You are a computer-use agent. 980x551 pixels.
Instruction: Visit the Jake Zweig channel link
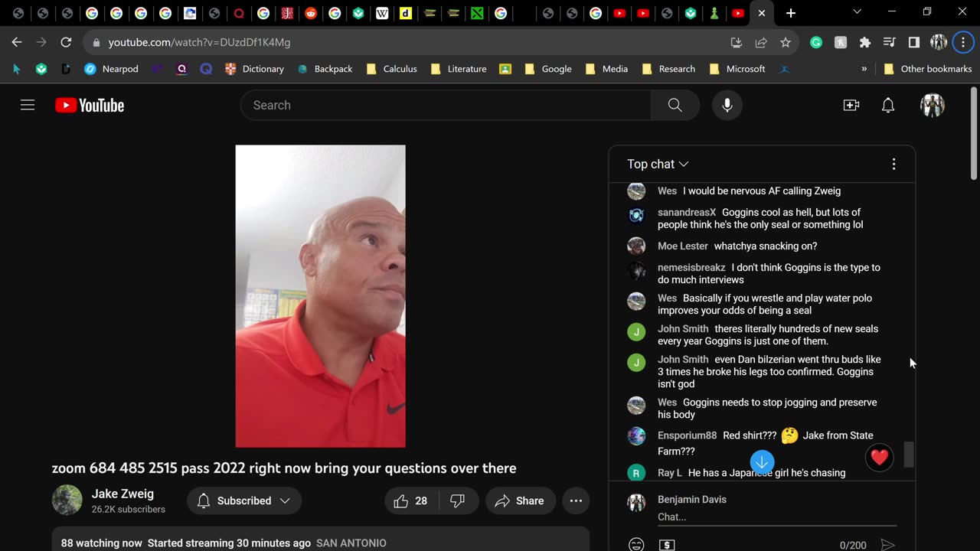click(x=122, y=494)
